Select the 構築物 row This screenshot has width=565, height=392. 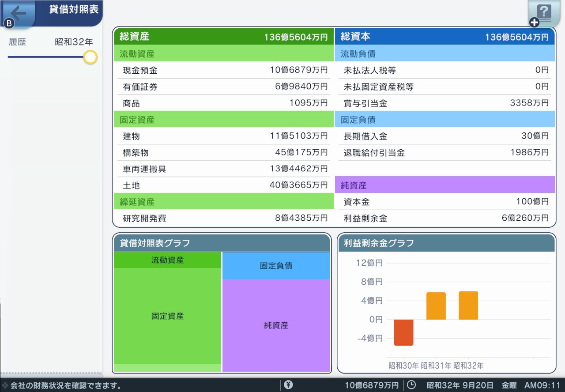224,152
